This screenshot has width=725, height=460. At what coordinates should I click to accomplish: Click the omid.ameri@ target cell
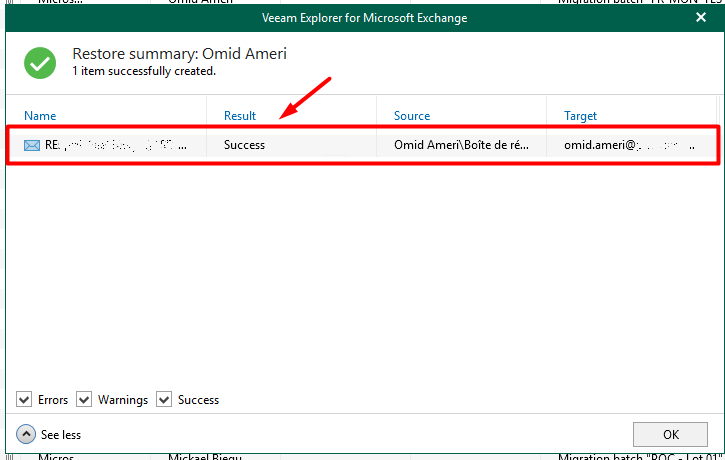(629, 145)
